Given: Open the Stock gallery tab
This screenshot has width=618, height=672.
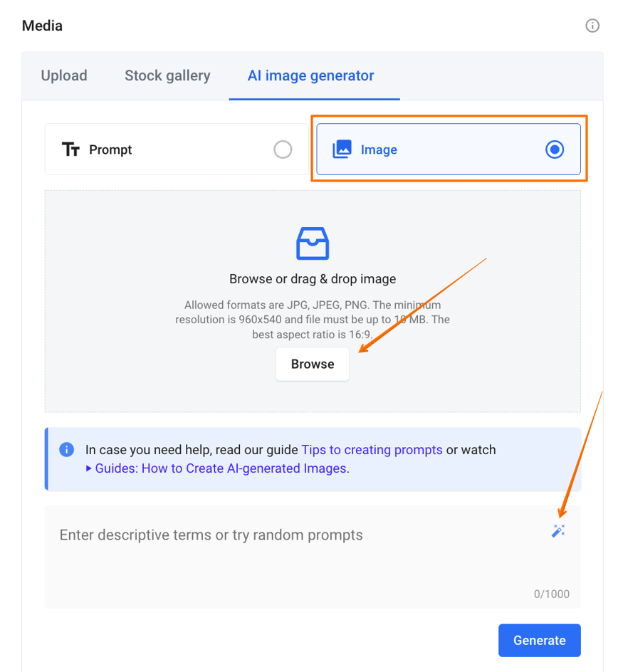Looking at the screenshot, I should [x=167, y=75].
